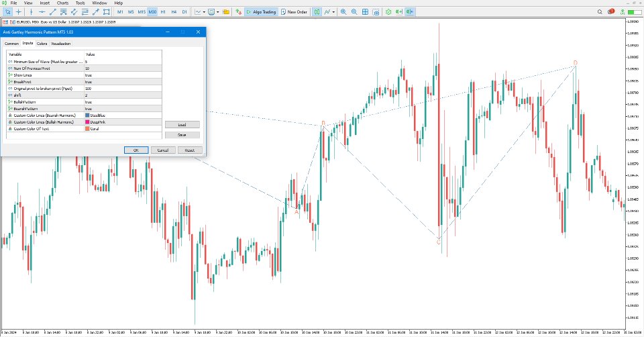Viewport: 644px width, 337px height.
Task: Click the line chart type icon
Action: 198,12
